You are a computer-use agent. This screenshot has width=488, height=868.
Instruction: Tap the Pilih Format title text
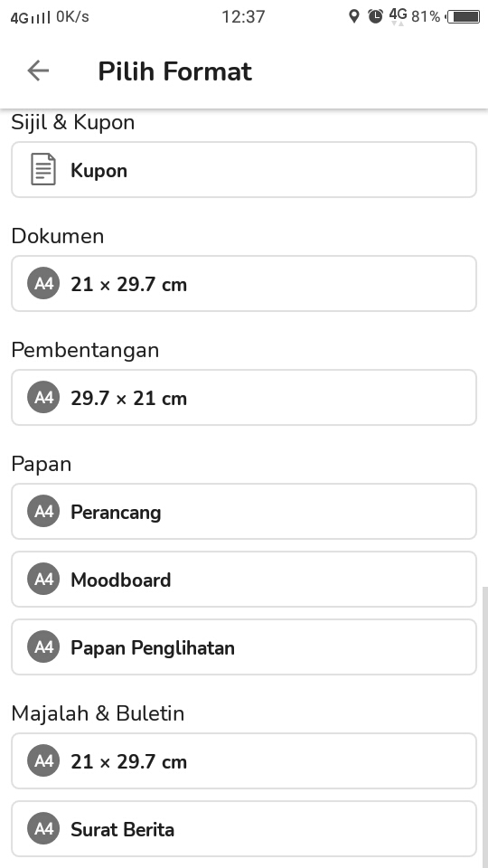tap(174, 71)
